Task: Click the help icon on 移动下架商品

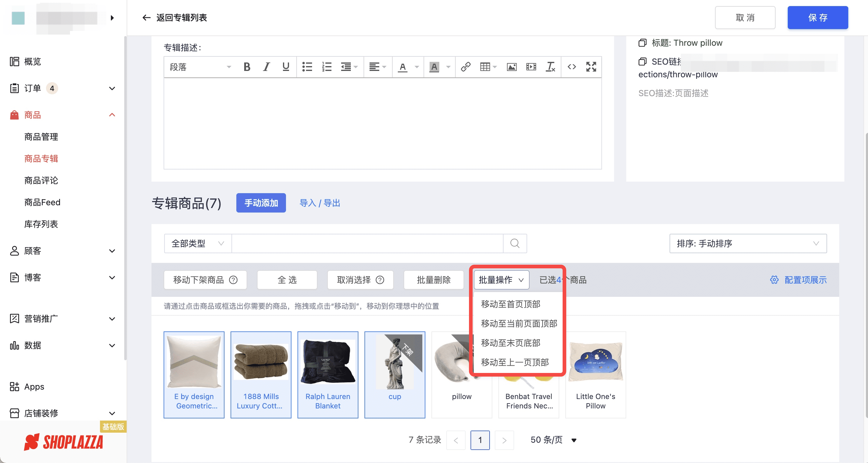Action: 233,280
